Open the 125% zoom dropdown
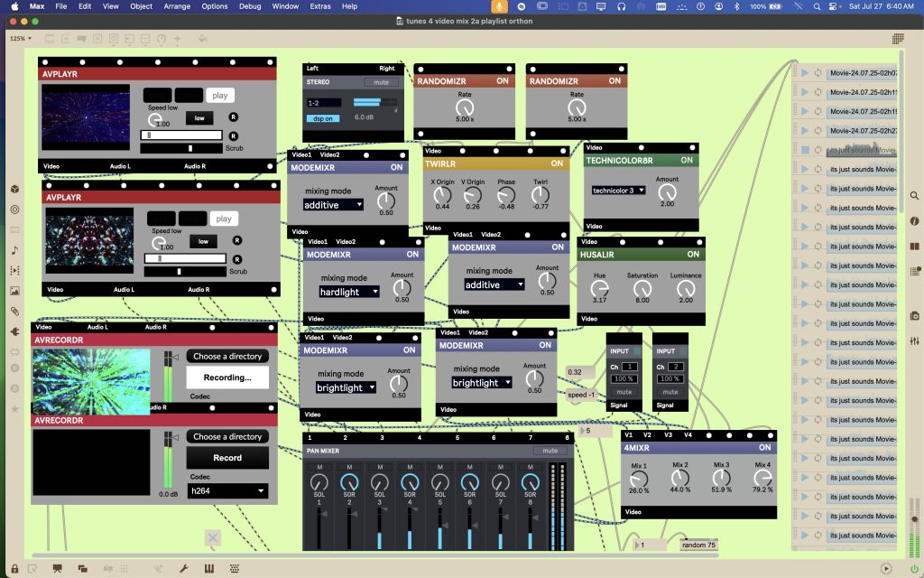 click(21, 38)
